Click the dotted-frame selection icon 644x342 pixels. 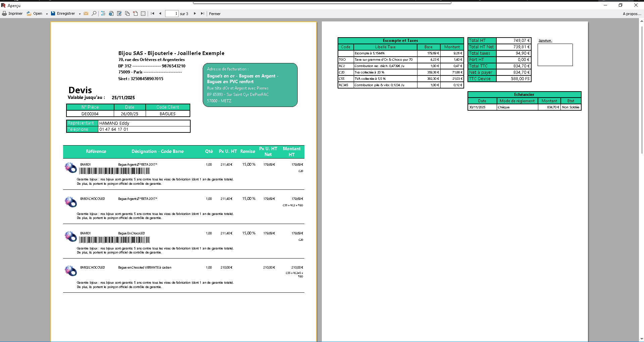pyautogui.click(x=143, y=14)
